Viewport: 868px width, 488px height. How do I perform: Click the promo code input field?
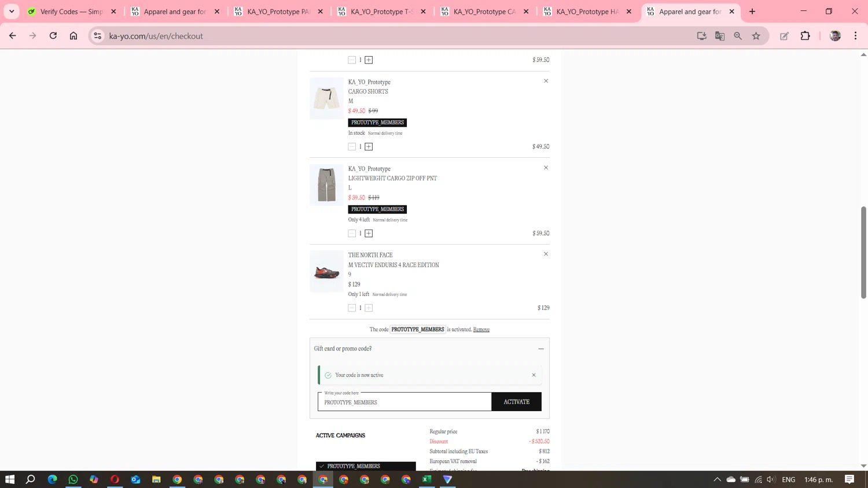(x=404, y=402)
